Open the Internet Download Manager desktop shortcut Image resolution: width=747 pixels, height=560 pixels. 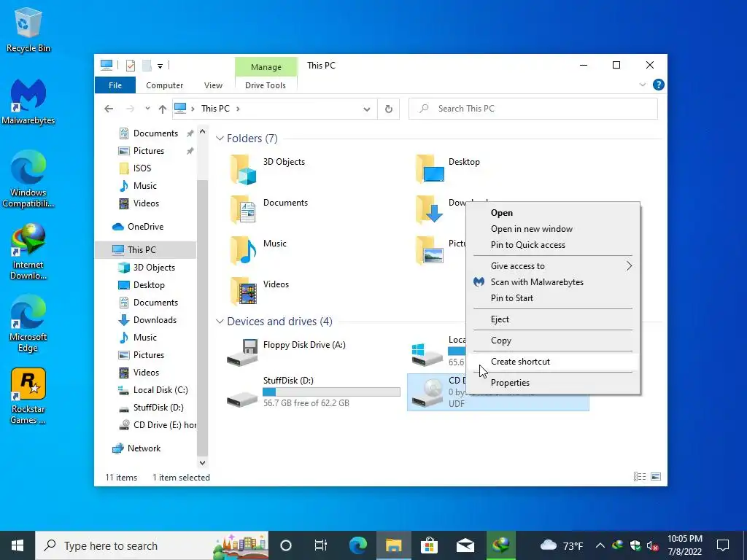point(28,252)
